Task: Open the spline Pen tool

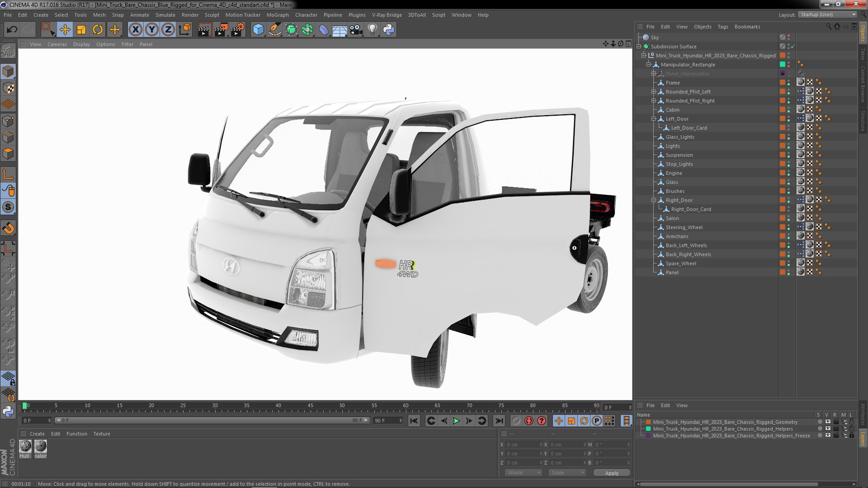Action: (x=275, y=30)
